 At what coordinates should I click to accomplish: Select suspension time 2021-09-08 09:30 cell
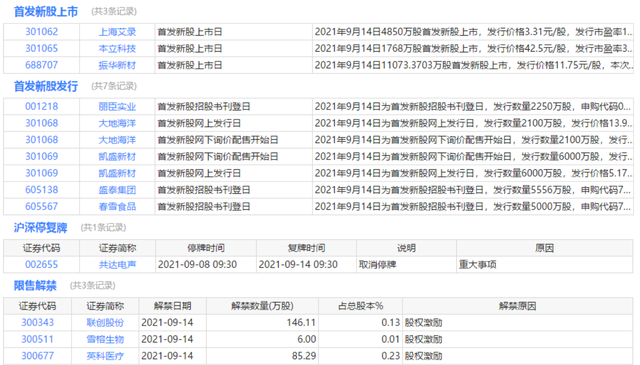206,265
